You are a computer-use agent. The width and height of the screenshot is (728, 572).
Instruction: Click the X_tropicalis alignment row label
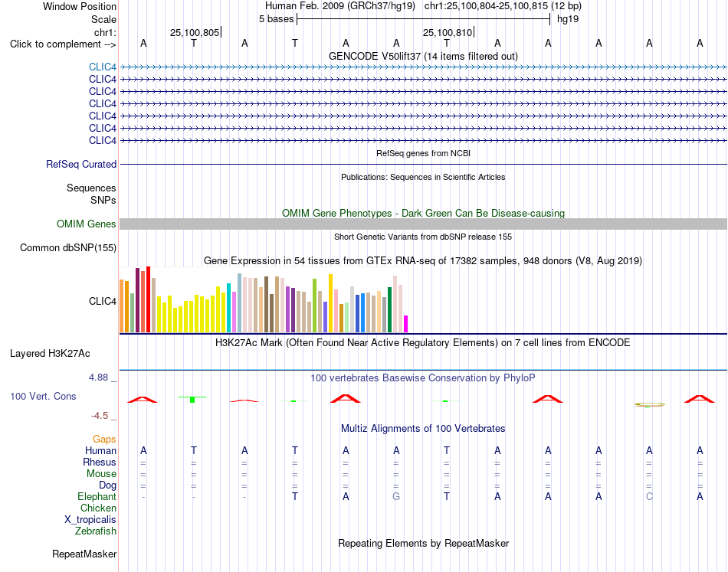(90, 520)
